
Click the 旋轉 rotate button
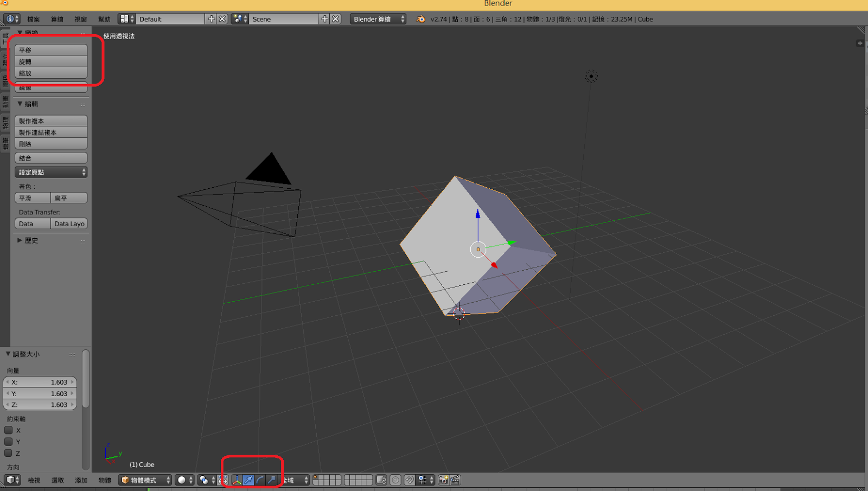tap(51, 61)
